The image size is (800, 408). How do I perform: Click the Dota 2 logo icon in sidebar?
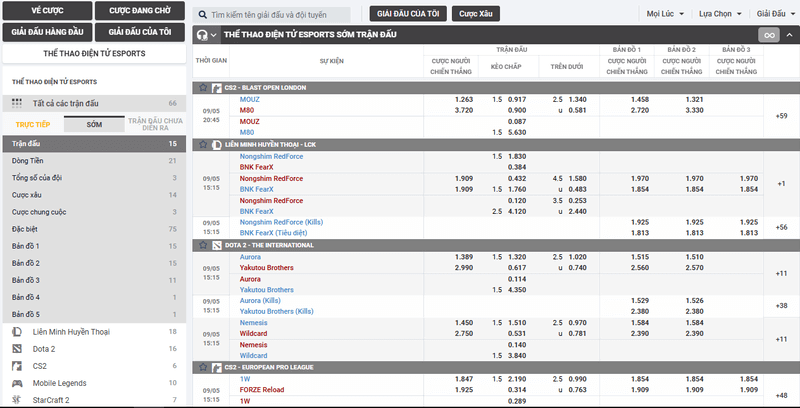[17, 348]
